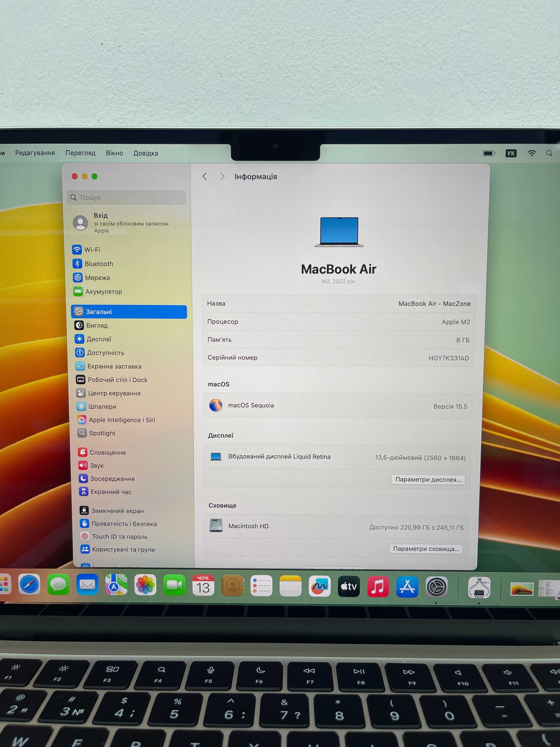Open Екранний час settings

point(105,492)
